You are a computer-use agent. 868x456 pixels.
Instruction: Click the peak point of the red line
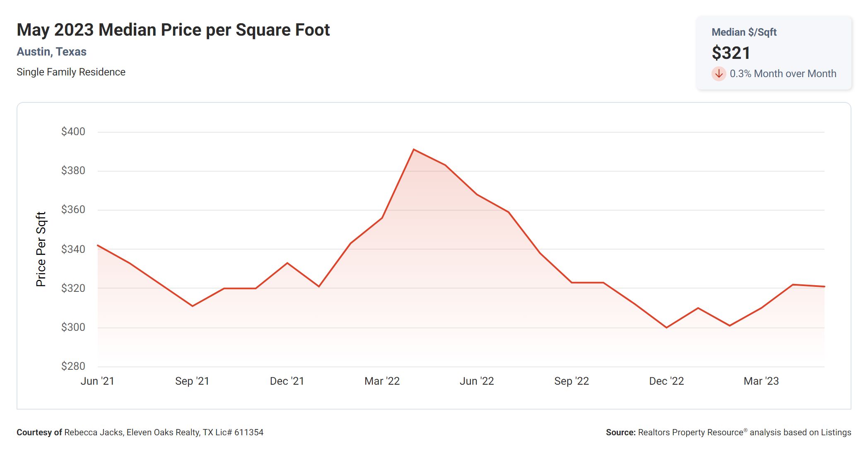click(x=414, y=150)
